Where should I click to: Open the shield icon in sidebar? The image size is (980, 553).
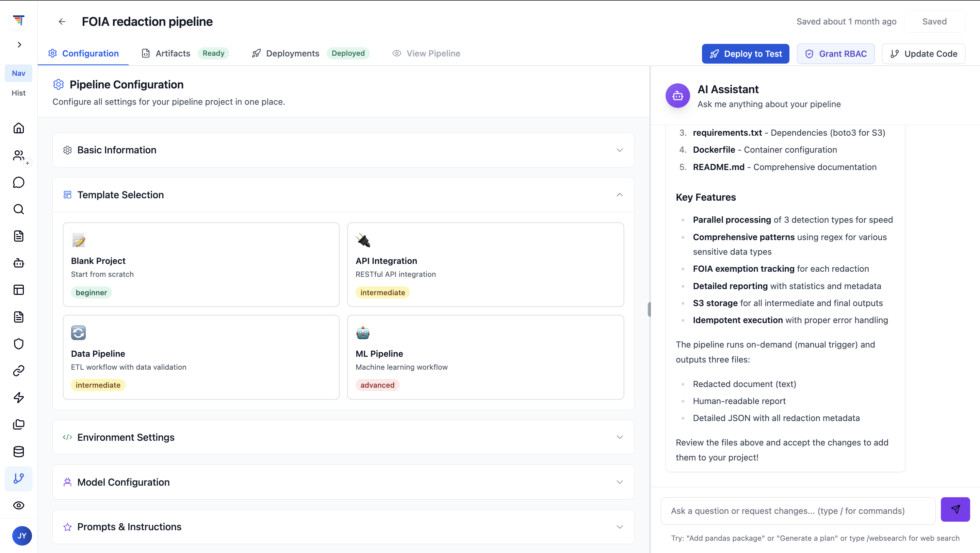19,344
